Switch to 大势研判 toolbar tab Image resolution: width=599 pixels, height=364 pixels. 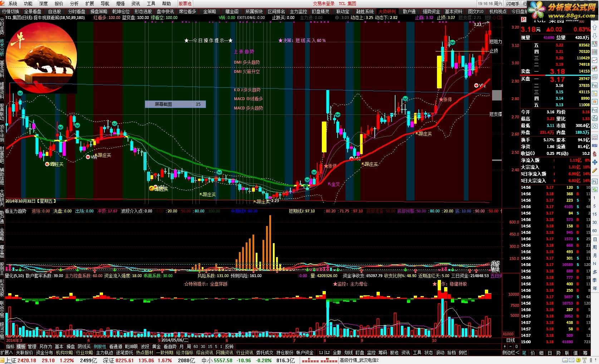click(x=387, y=11)
